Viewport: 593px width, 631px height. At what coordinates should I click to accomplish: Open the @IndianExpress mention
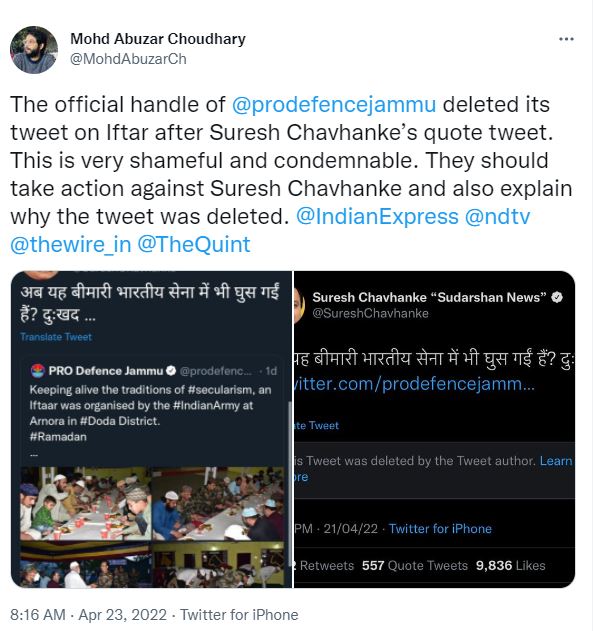[377, 217]
